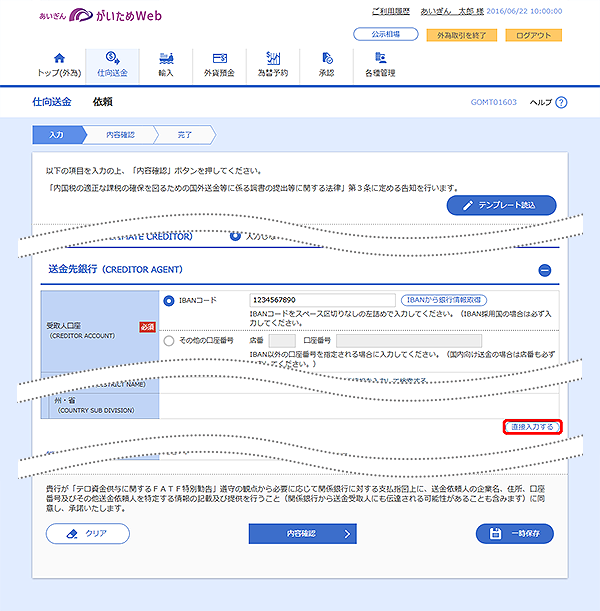
Task: Click the 直接入力する link
Action: pyautogui.click(x=531, y=427)
